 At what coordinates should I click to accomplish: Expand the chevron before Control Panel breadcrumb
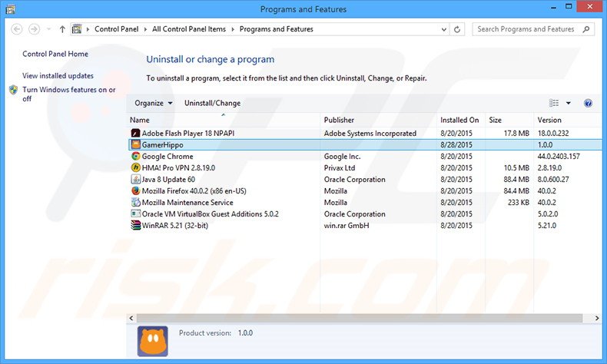(x=88, y=29)
